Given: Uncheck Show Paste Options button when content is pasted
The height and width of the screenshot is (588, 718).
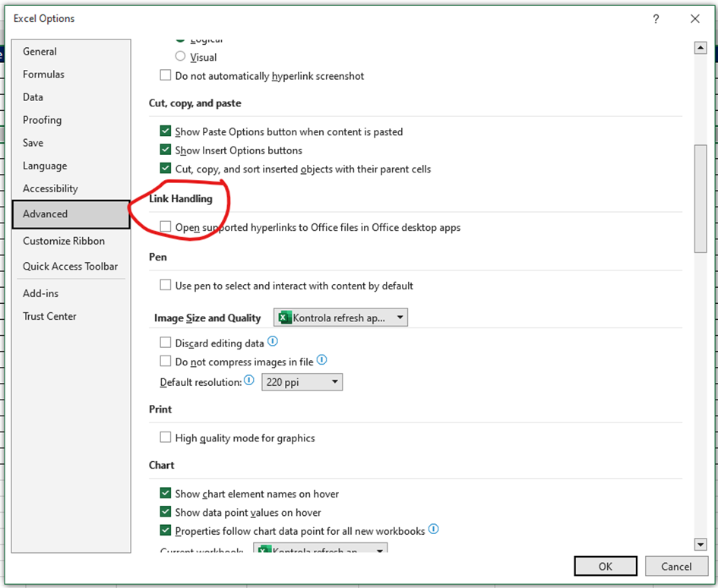Looking at the screenshot, I should 166,131.
